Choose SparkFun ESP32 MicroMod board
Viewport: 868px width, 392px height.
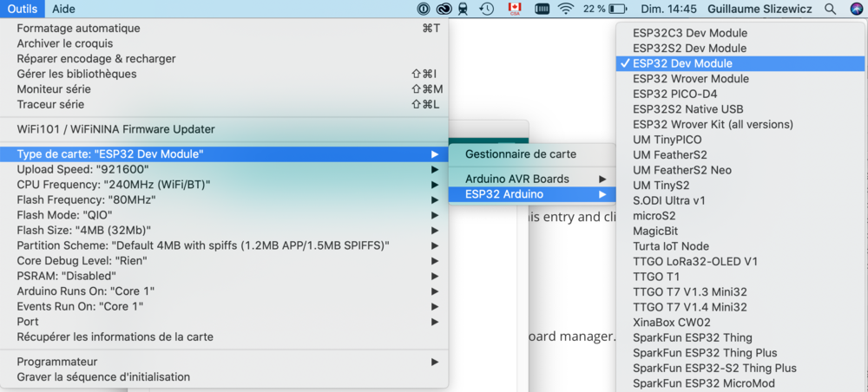(x=740, y=383)
